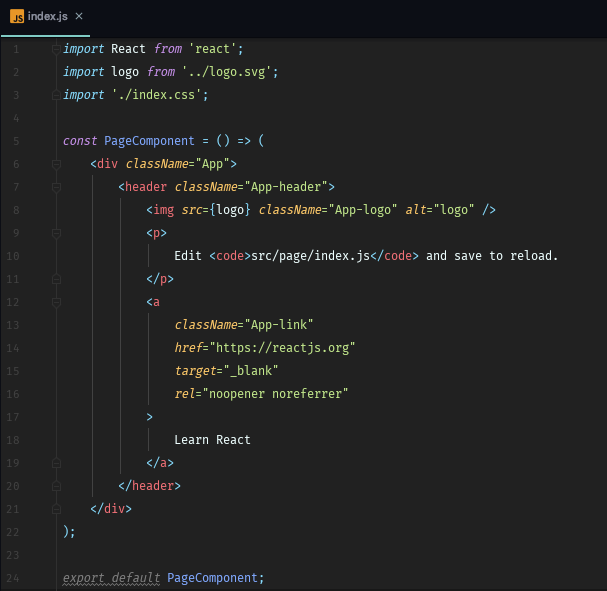Click the fold marker beside closing p tag

pyautogui.click(x=55, y=279)
